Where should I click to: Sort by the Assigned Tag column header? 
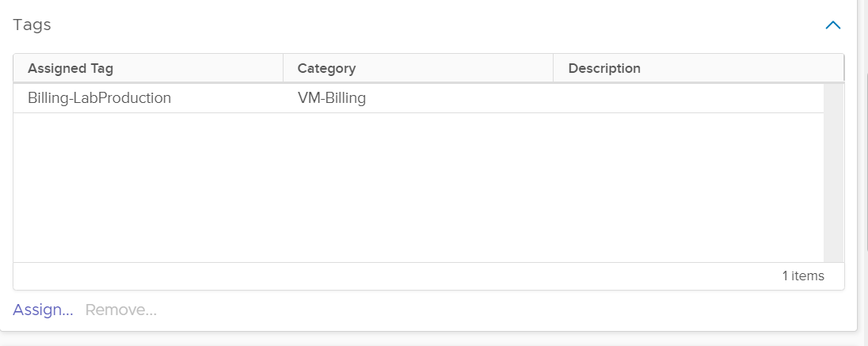70,68
